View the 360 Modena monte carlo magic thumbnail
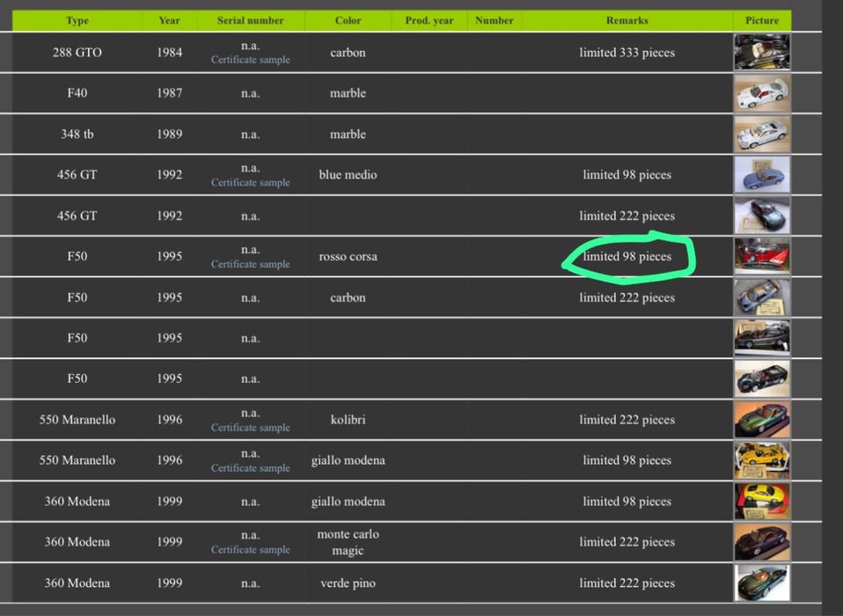The image size is (843, 616). click(762, 542)
